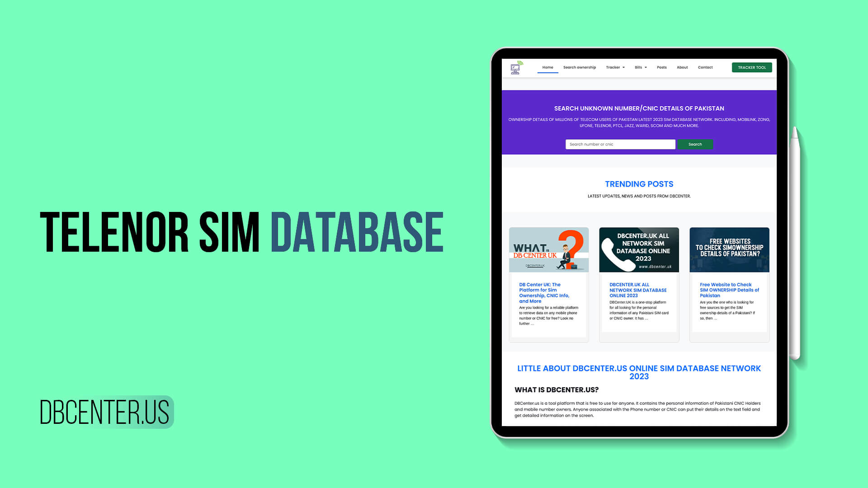Click the DB Center UK post card thumbnail

tap(548, 249)
